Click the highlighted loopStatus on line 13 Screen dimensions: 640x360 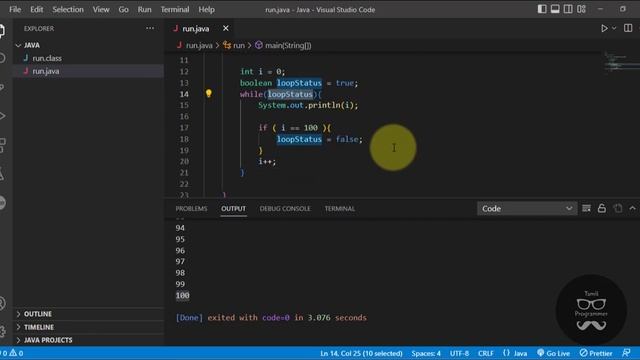[x=299, y=83]
